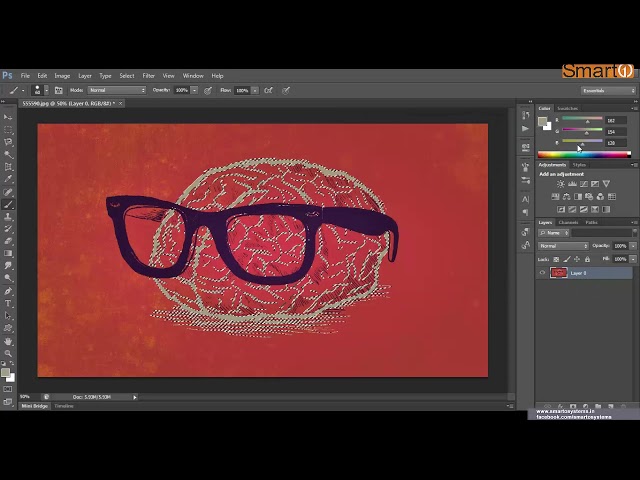Screen dimensions: 640x480
Task: Open options bar Opacity slider arrow
Action: pyautogui.click(x=195, y=90)
